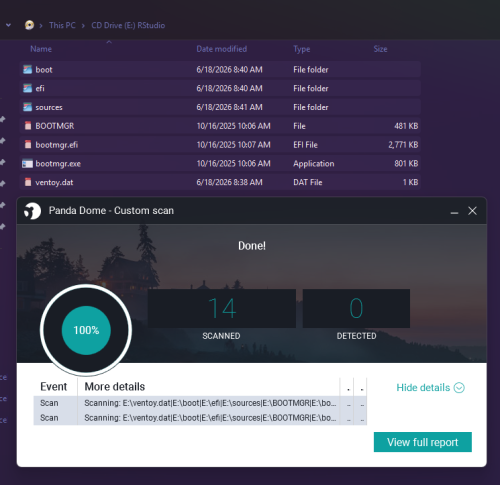
Task: Click 10/16/2025 10:07 AM date cell
Action: 233,145
